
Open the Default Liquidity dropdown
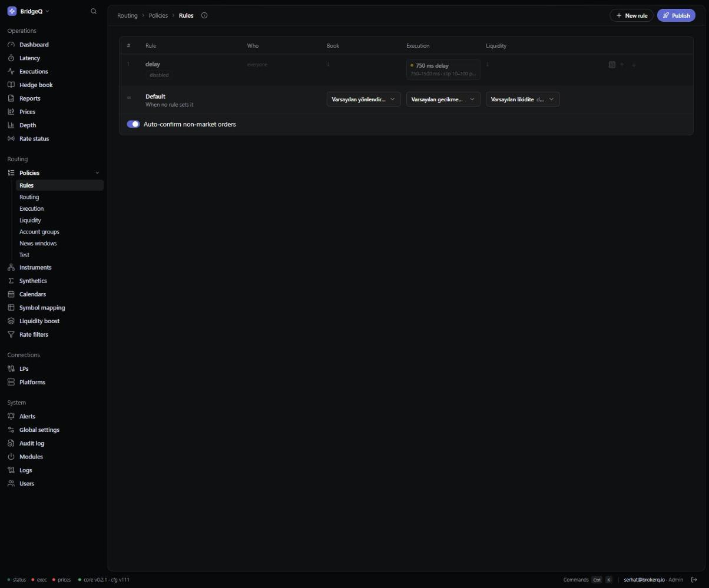[x=523, y=99]
